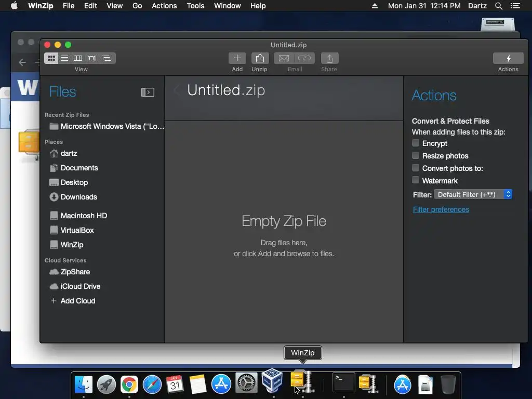Viewport: 532px width, 399px height.
Task: Open the View menu
Action: click(115, 6)
